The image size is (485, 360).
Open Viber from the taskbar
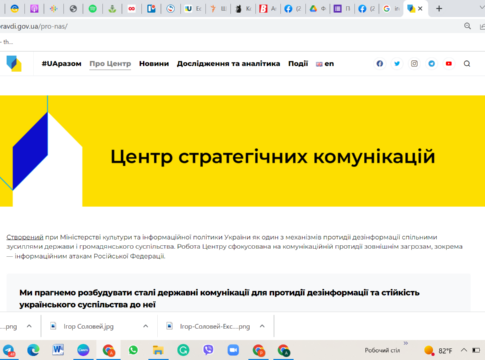pyautogui.click(x=208, y=350)
